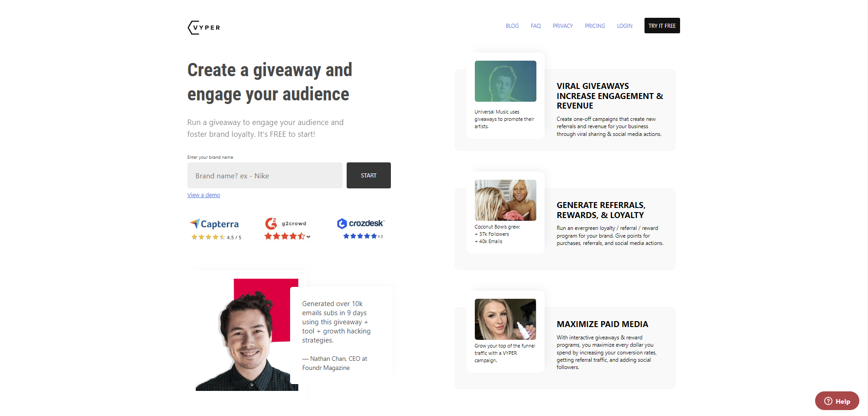The width and height of the screenshot is (868, 416).
Task: Open the PRIVACY page
Action: [562, 26]
